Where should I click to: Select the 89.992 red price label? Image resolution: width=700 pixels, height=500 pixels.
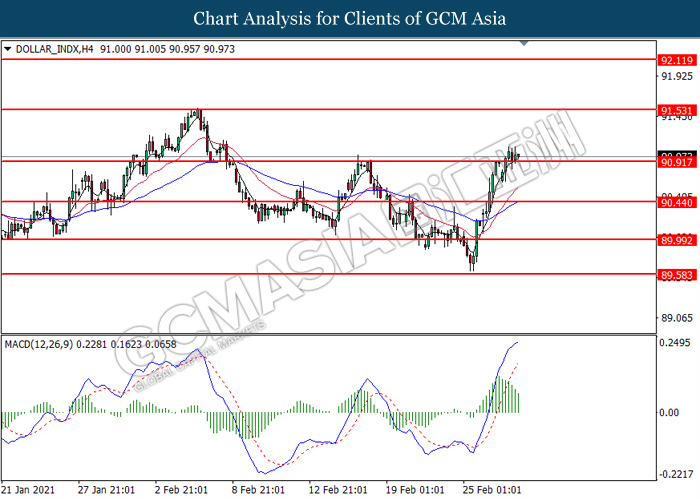[x=676, y=240]
